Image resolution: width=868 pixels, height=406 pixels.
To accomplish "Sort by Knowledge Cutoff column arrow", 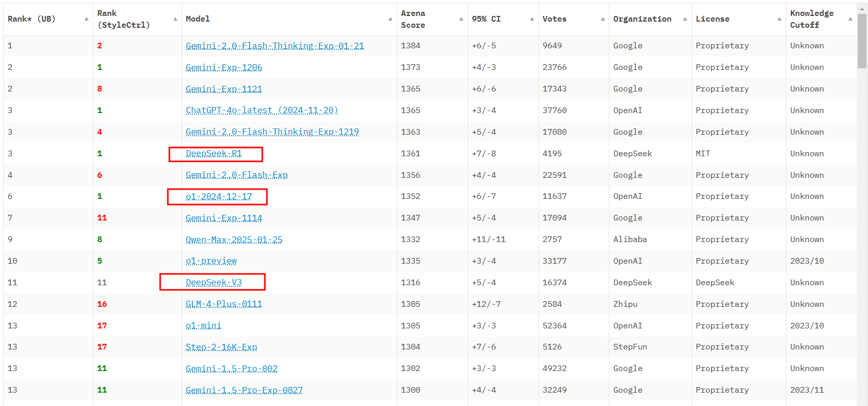I will coord(850,19).
